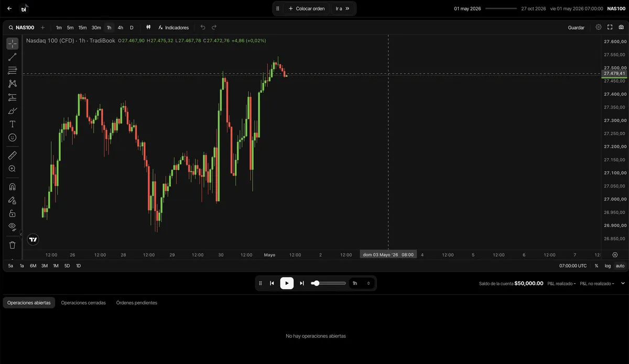The image size is (629, 364).
Task: Click the date range line in header
Action: [501, 8]
